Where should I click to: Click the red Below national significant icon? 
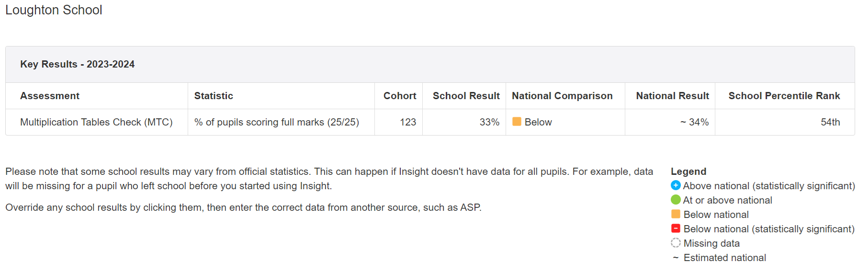coord(676,228)
